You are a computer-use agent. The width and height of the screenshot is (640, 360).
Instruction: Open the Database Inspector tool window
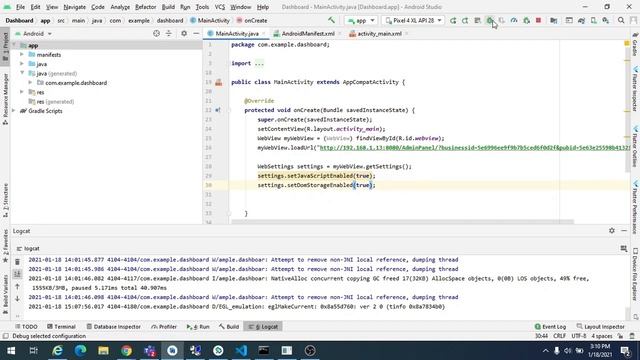coord(114,327)
